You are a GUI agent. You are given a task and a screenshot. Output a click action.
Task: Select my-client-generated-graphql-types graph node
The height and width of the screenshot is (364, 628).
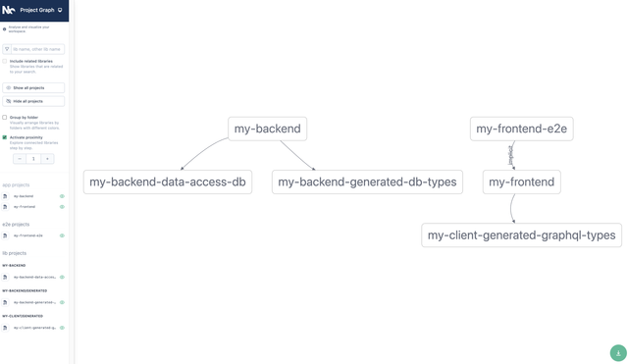(521, 235)
